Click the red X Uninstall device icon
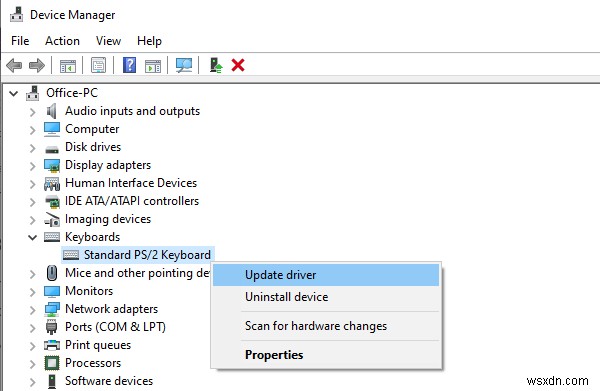This screenshot has width=600, height=391. (238, 65)
